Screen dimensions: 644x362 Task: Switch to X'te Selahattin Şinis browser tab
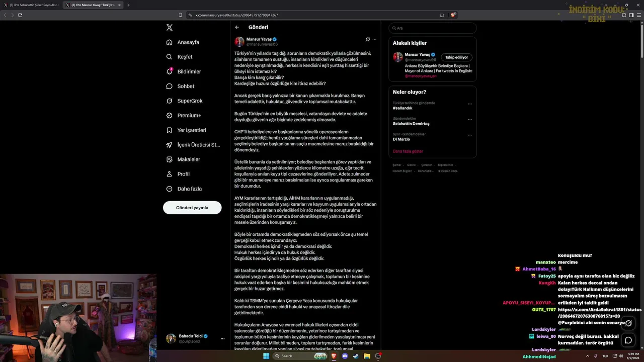32,5
